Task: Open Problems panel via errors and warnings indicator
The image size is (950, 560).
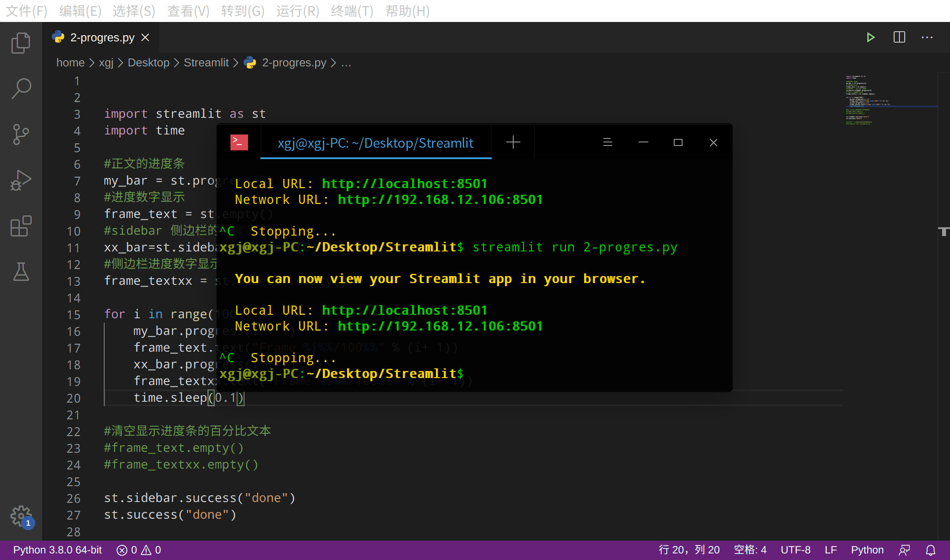Action: (139, 550)
